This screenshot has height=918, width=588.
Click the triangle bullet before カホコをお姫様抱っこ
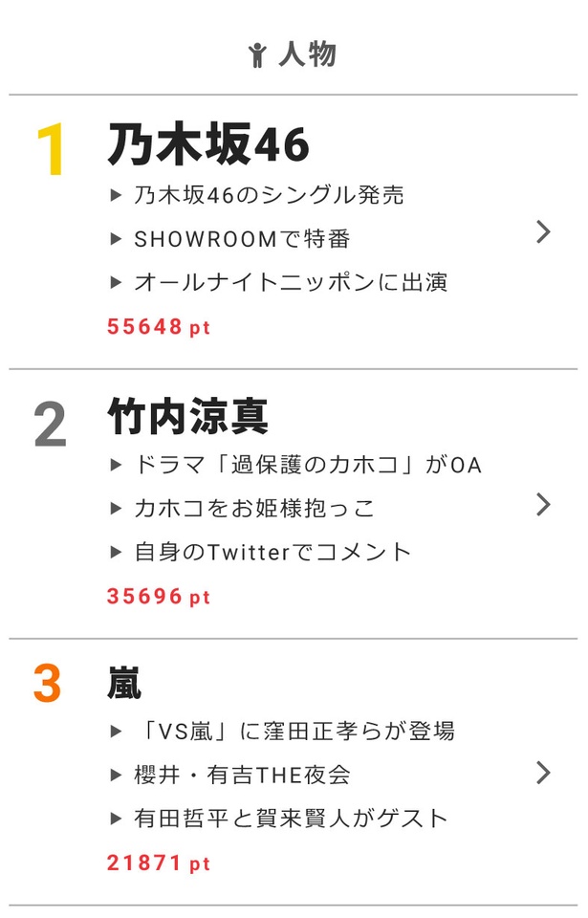[116, 509]
